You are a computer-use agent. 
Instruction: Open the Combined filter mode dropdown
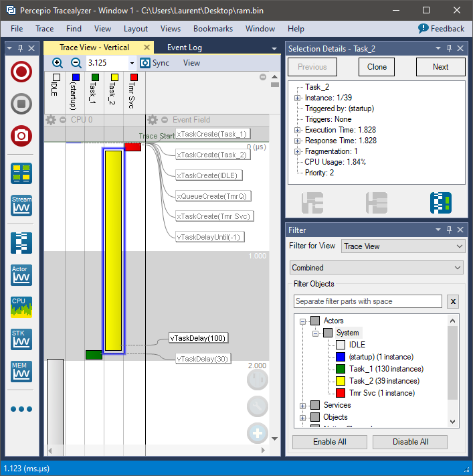click(376, 268)
